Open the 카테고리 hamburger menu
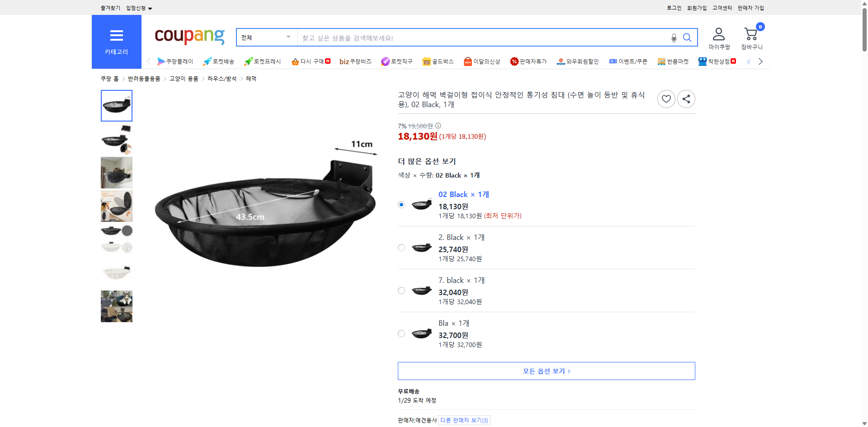This screenshot has height=427, width=868. (116, 36)
